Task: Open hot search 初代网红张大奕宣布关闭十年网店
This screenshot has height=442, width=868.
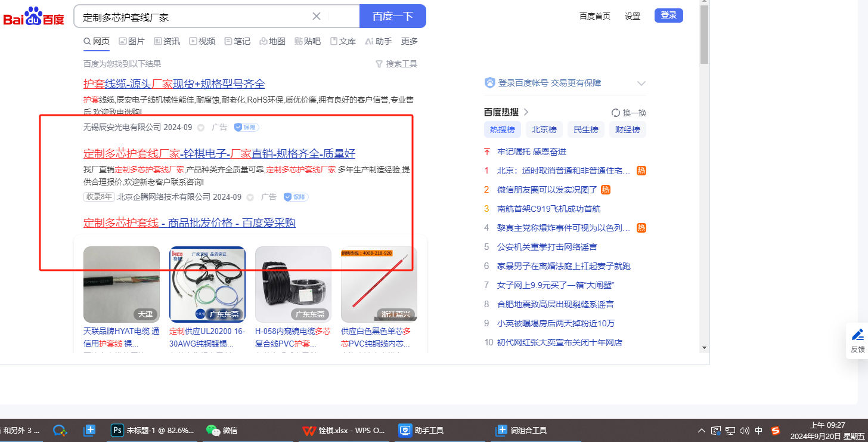Action: click(560, 342)
